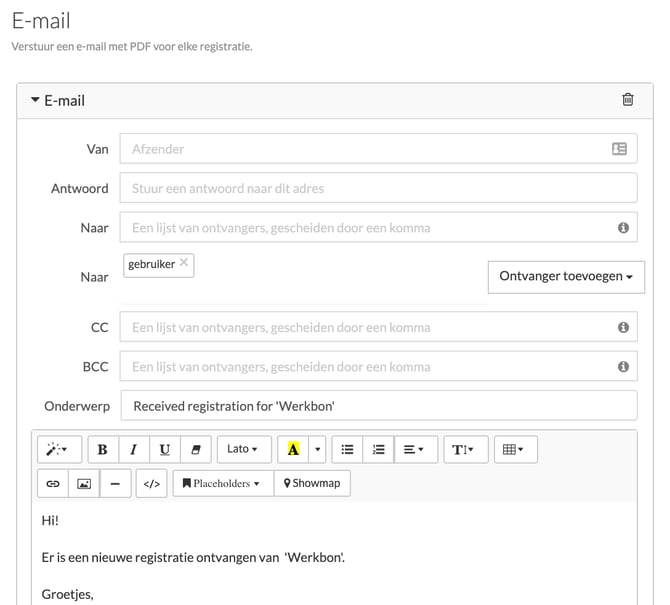Click the Van sender input field
This screenshot has height=605, width=670.
click(378, 149)
